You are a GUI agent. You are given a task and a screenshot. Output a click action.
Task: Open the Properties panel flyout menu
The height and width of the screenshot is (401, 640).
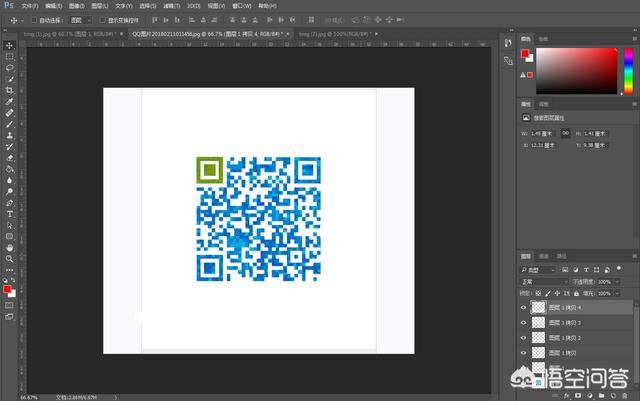(635, 104)
